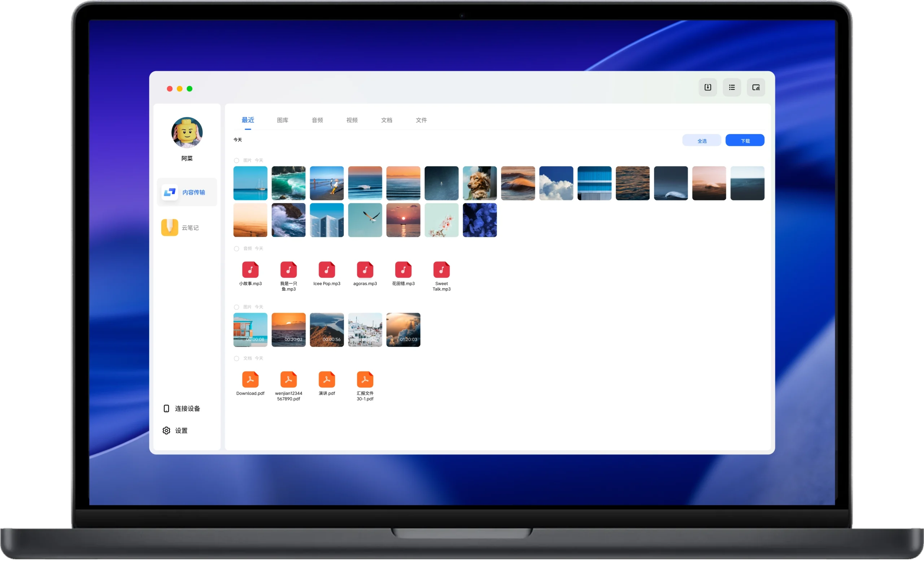
Task: Click the 全选 button
Action: click(x=702, y=141)
